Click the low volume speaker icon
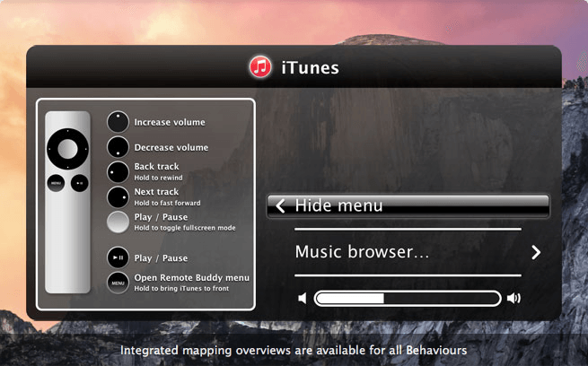 (x=303, y=298)
